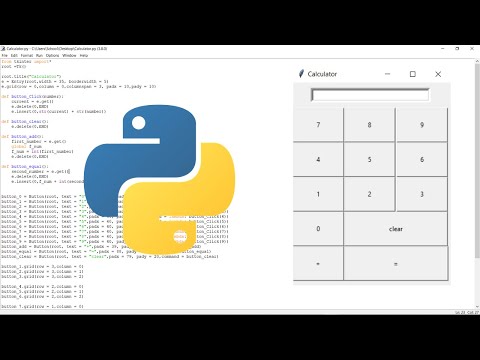
Task: Click the line 'def button_clear():' in code
Action: point(25,122)
